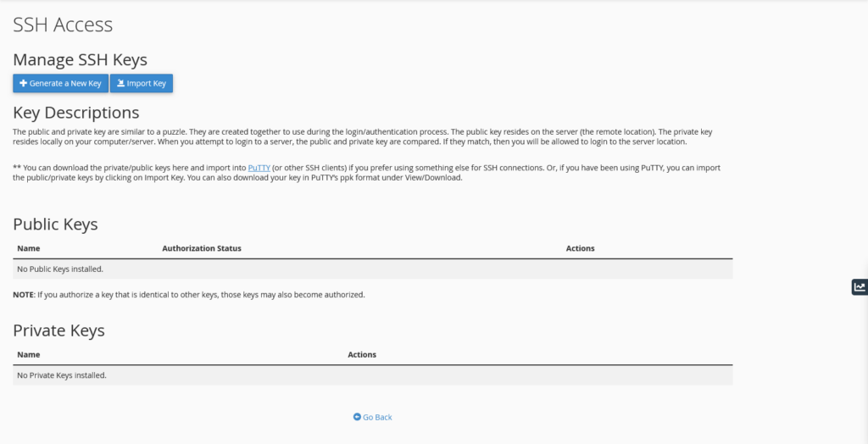Follow the Go Back link
Image resolution: width=868 pixels, height=444 pixels.
point(377,417)
